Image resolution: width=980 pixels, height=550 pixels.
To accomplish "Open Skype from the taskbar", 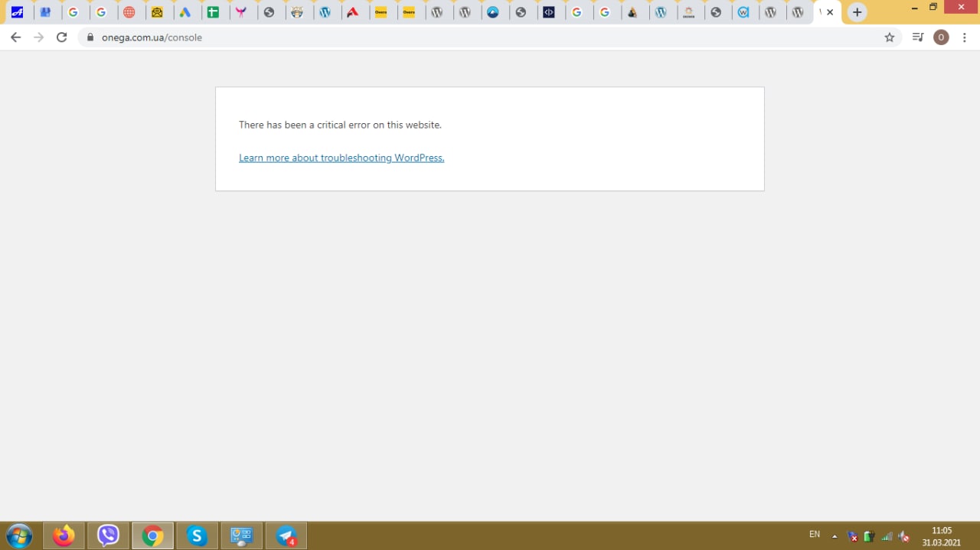I will (x=197, y=536).
